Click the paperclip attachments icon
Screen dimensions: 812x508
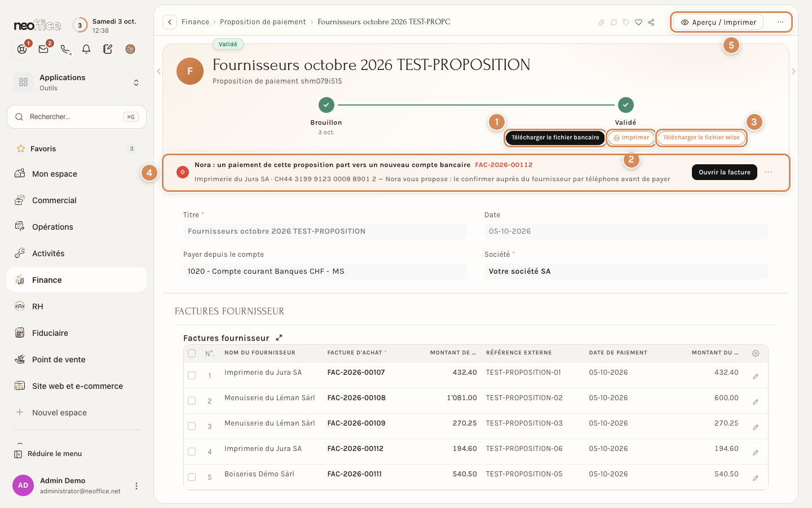(601, 23)
